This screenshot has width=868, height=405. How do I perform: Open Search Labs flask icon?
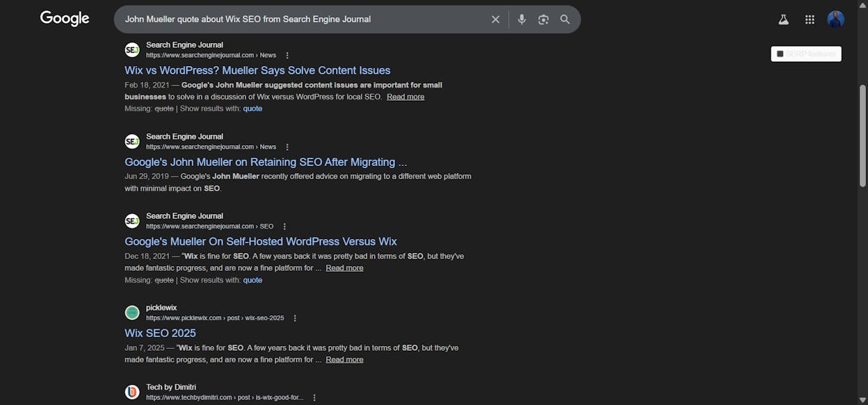point(783,19)
